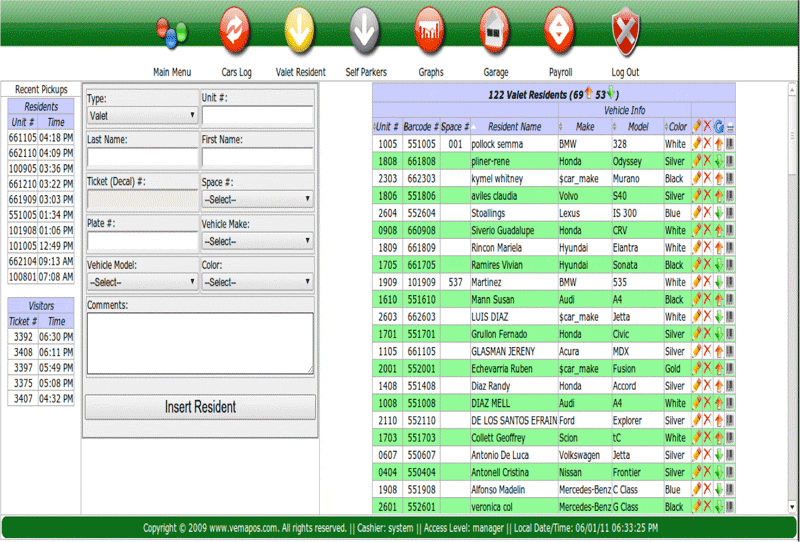Image resolution: width=800 pixels, height=542 pixels.
Task: Click the Insert Resident button
Action: tap(200, 407)
